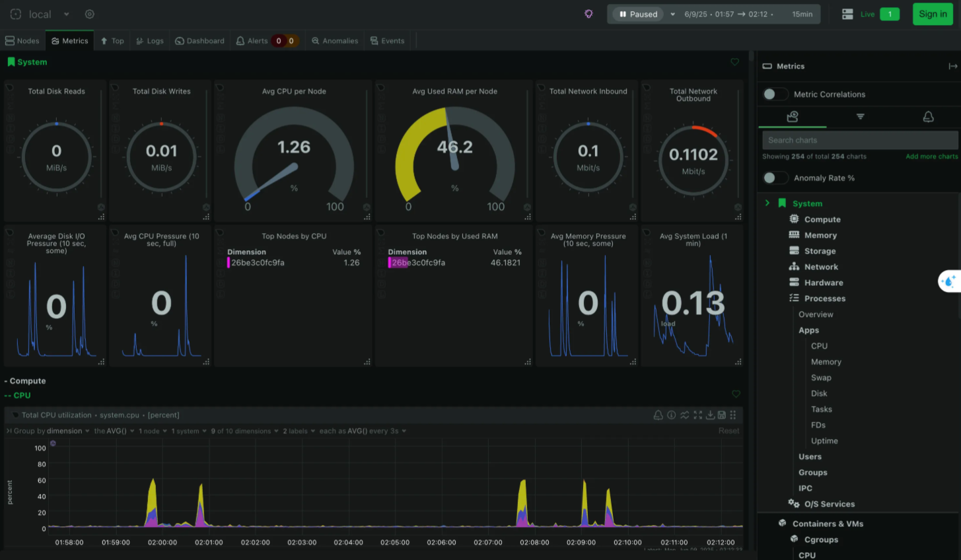Toggle Metric Correlations switch
Viewport: 961px width, 560px height.
[x=774, y=94]
